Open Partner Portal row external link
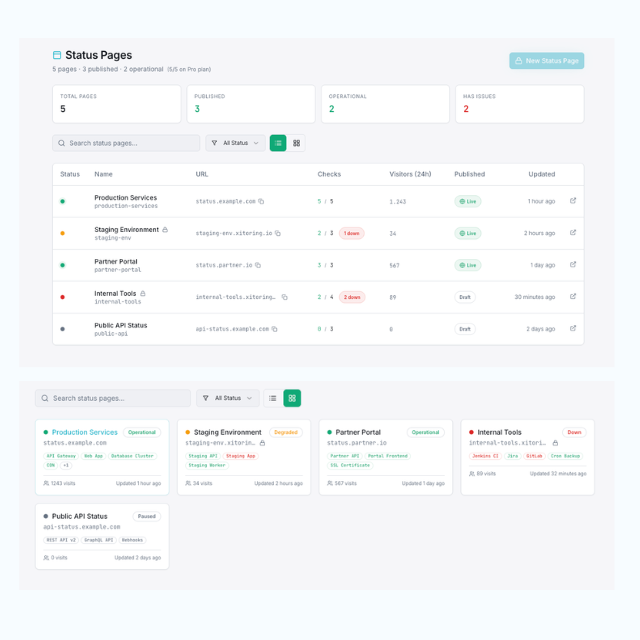The image size is (640, 640). coord(573,264)
